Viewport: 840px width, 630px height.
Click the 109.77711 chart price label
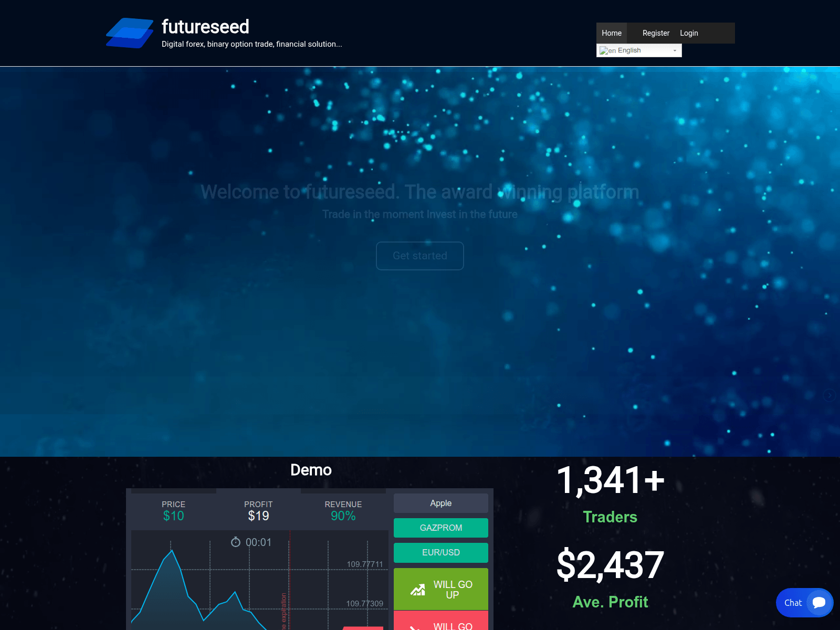tap(365, 564)
